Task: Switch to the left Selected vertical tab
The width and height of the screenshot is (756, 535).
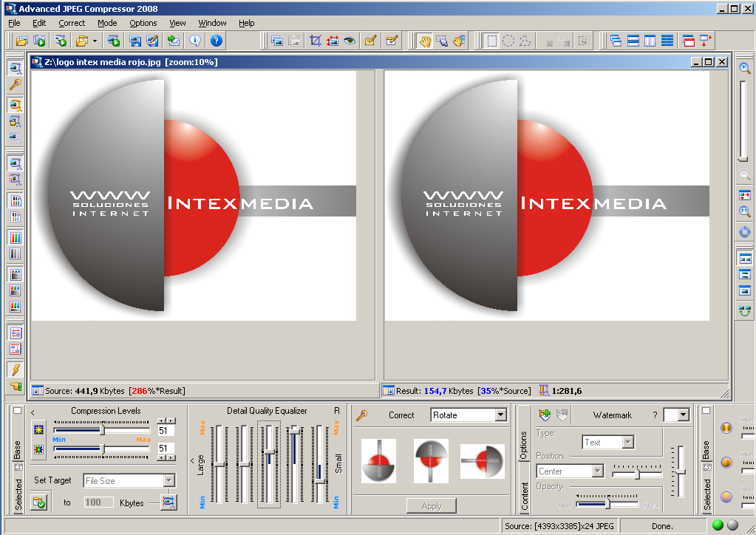Action: pos(18,494)
